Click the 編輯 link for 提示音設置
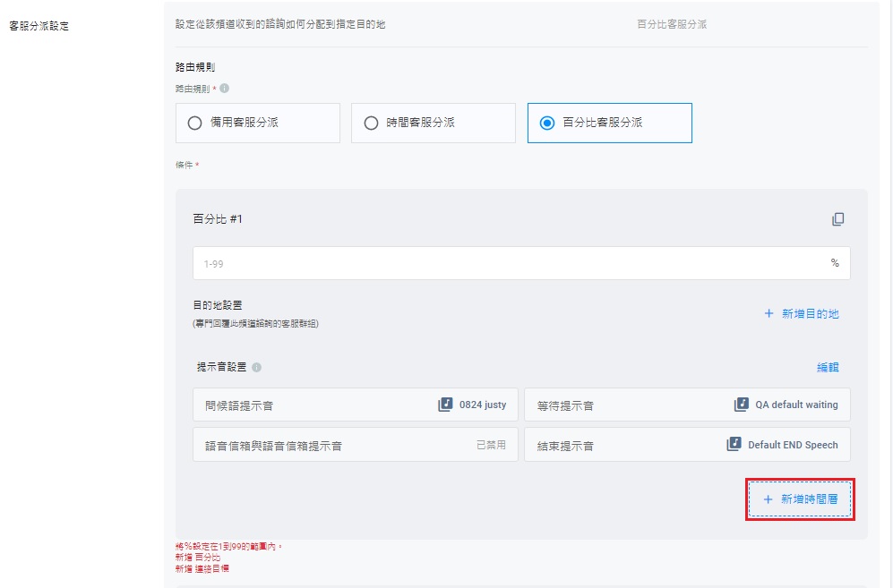 [x=829, y=367]
